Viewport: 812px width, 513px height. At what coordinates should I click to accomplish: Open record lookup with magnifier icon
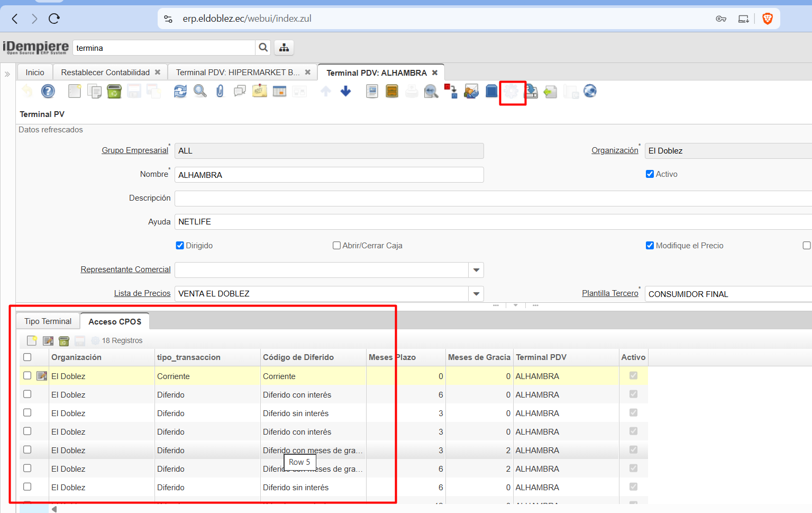200,92
